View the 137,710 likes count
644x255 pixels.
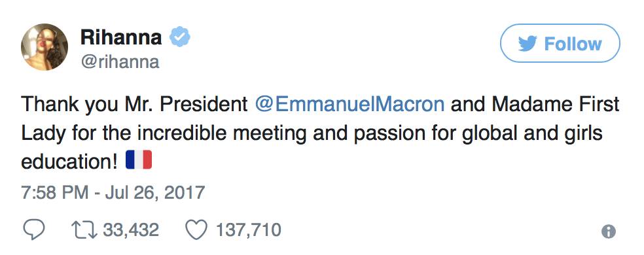pyautogui.click(x=248, y=229)
